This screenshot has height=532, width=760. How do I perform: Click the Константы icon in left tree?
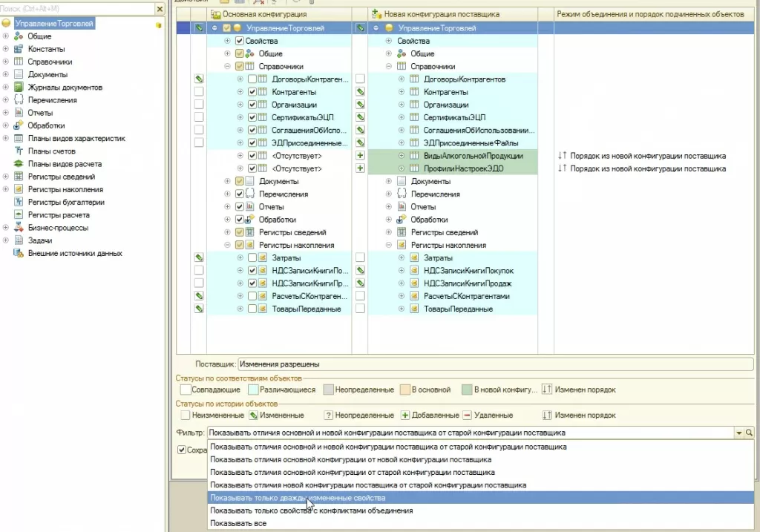(x=19, y=49)
